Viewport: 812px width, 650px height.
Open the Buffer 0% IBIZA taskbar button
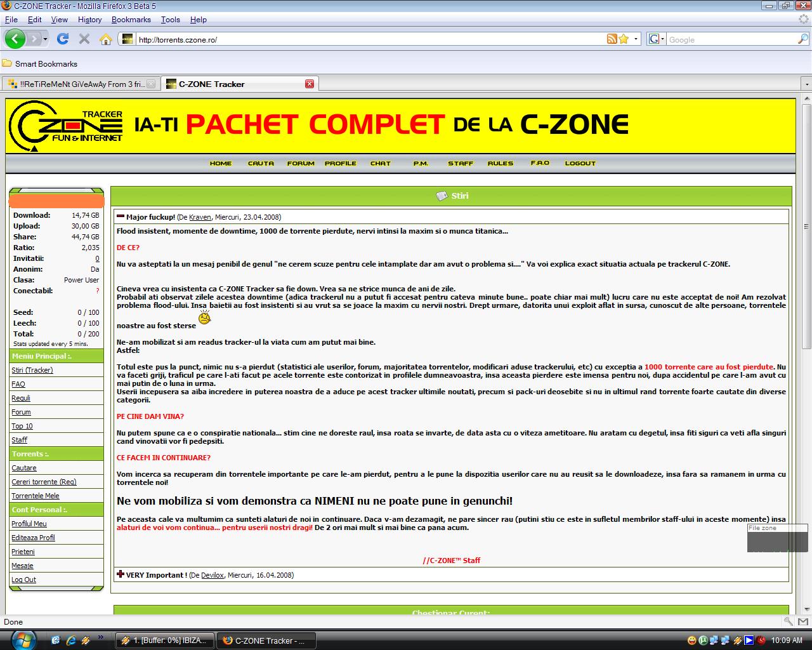point(165,640)
